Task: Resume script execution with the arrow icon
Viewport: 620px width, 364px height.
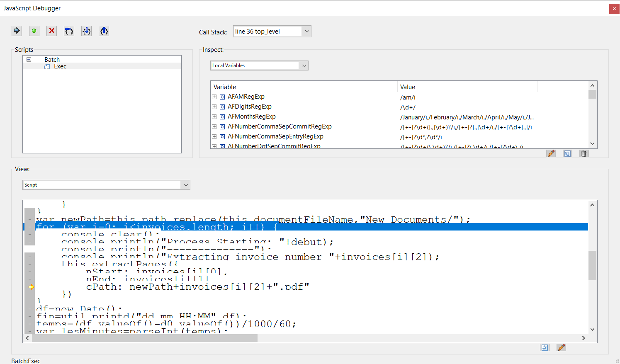Action: (17, 31)
